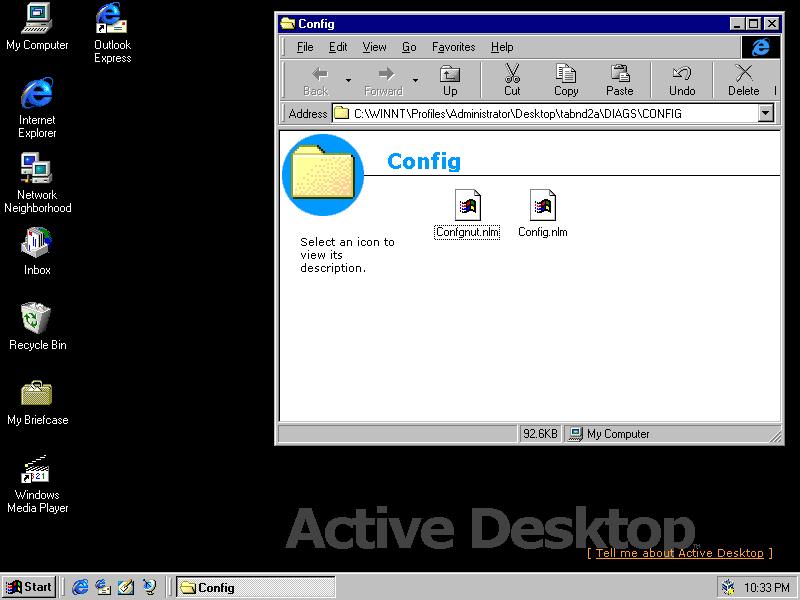Click Show Desktop quick launch icon

pos(126,587)
